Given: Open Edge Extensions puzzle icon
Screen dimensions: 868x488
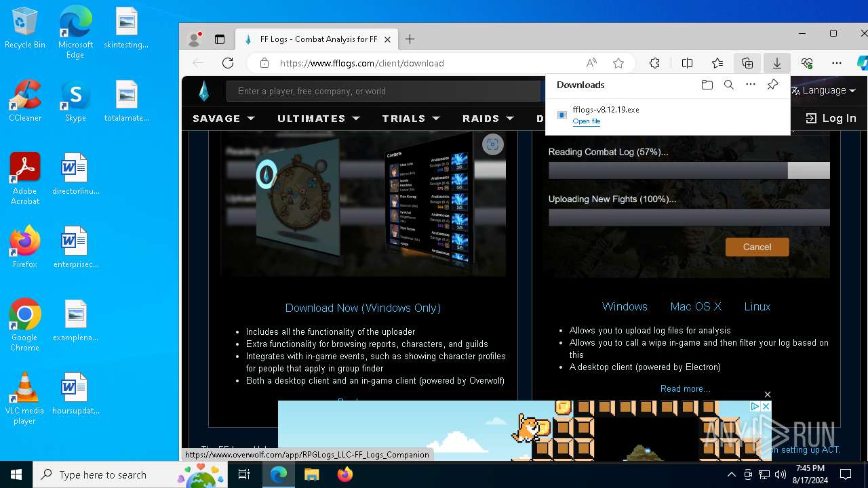Looking at the screenshot, I should click(655, 63).
